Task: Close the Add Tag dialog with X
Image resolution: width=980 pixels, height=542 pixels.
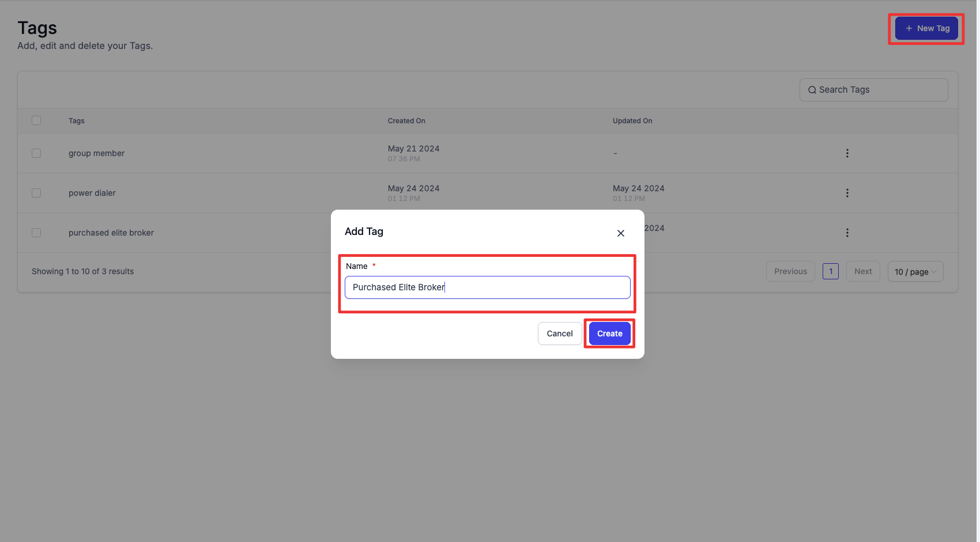Action: (x=621, y=233)
